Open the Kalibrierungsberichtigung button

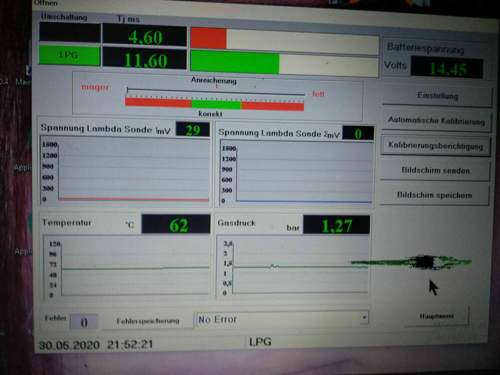click(435, 145)
